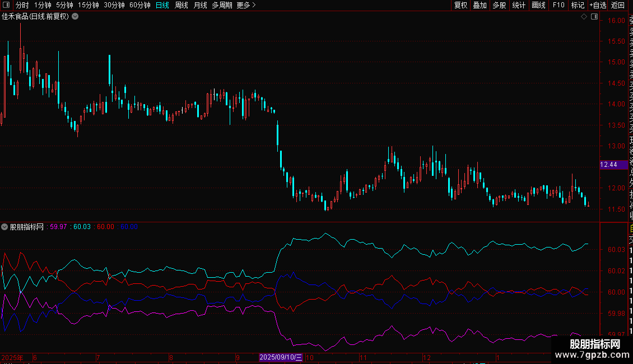Image resolution: width=633 pixels, height=364 pixels.
Task: Switch to the 周线 weekly tab
Action: tap(181, 5)
